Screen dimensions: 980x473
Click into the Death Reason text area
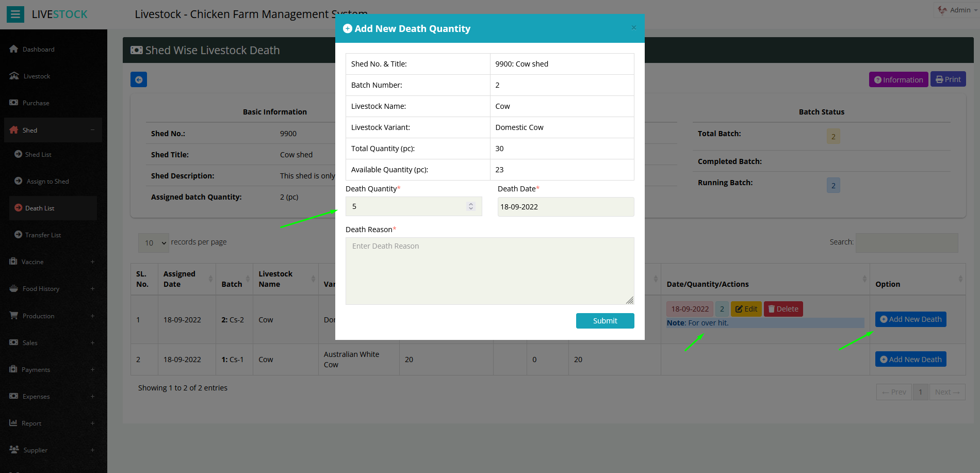pyautogui.click(x=489, y=271)
